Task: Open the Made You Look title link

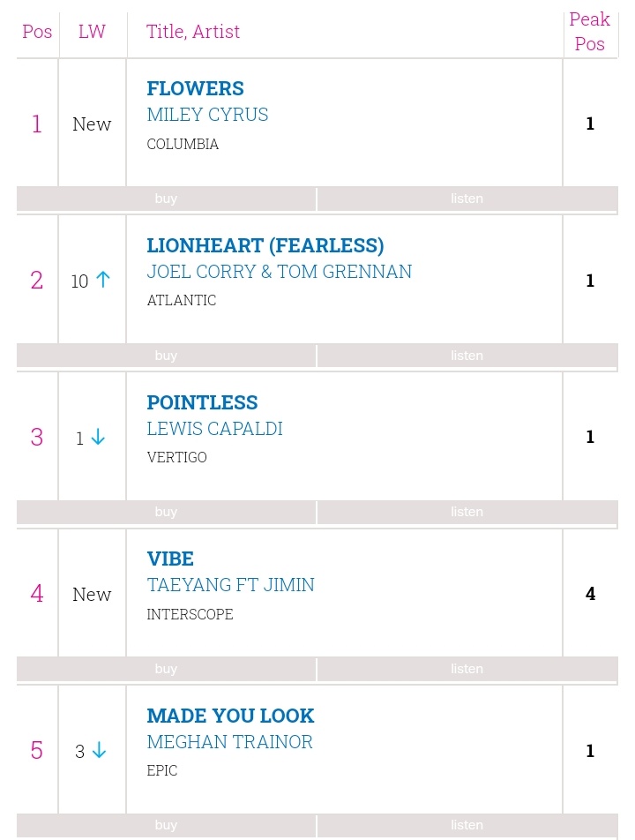Action: coord(230,716)
